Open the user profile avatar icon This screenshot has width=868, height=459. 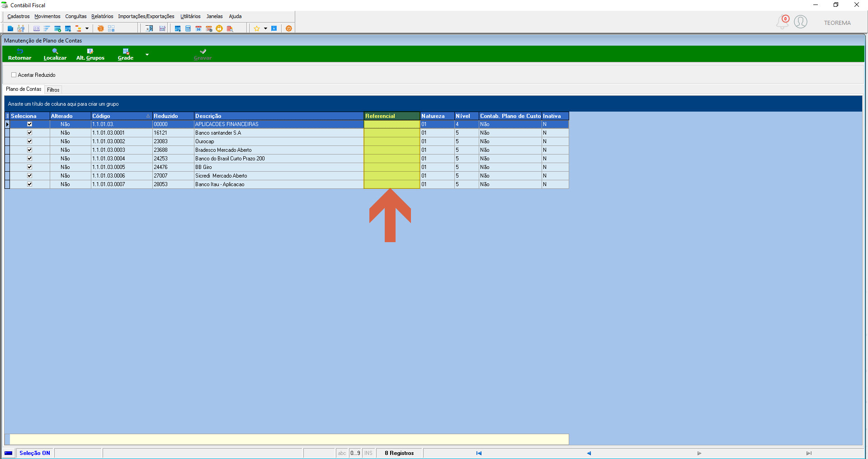[801, 22]
